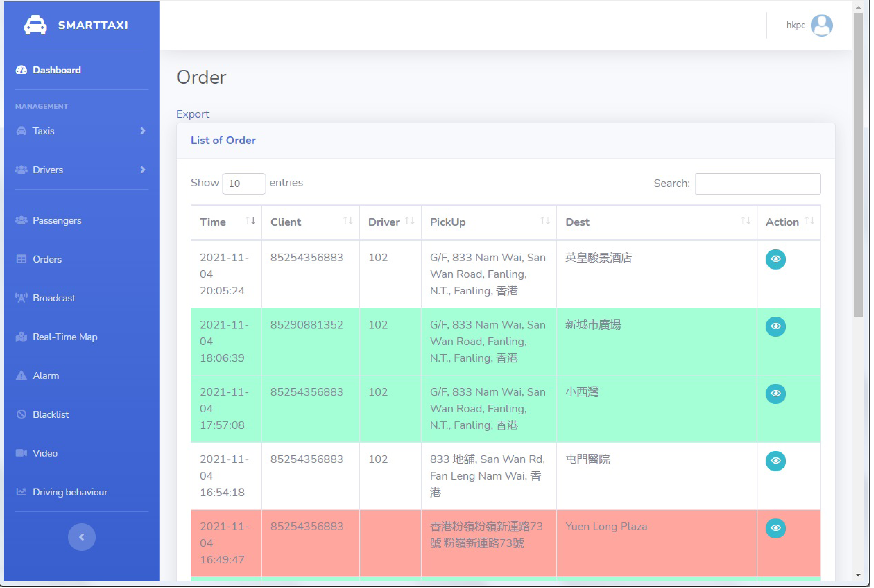Select time 2021-11-04 16:49:47 cell

point(226,543)
